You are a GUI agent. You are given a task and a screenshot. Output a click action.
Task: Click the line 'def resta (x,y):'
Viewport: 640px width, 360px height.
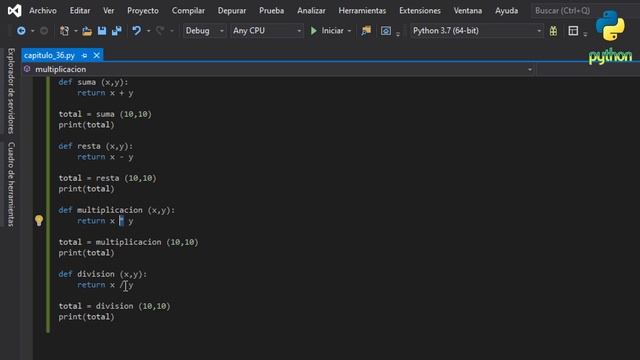coord(96,146)
